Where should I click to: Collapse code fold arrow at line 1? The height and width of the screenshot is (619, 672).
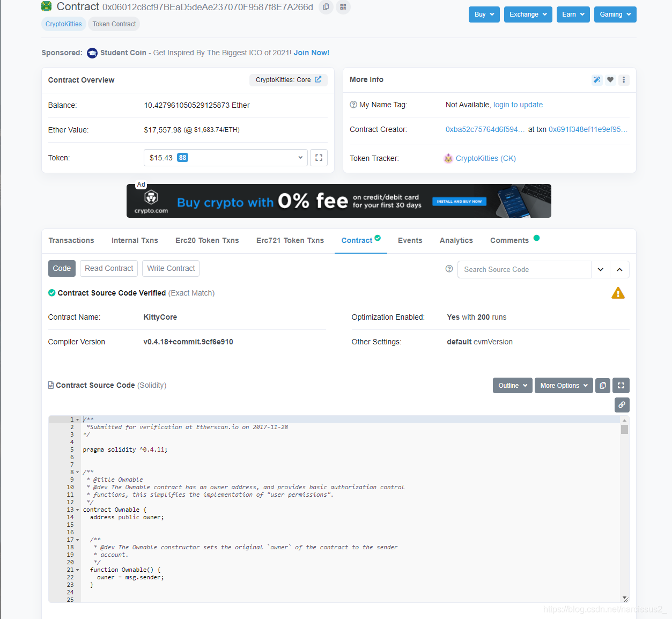78,420
